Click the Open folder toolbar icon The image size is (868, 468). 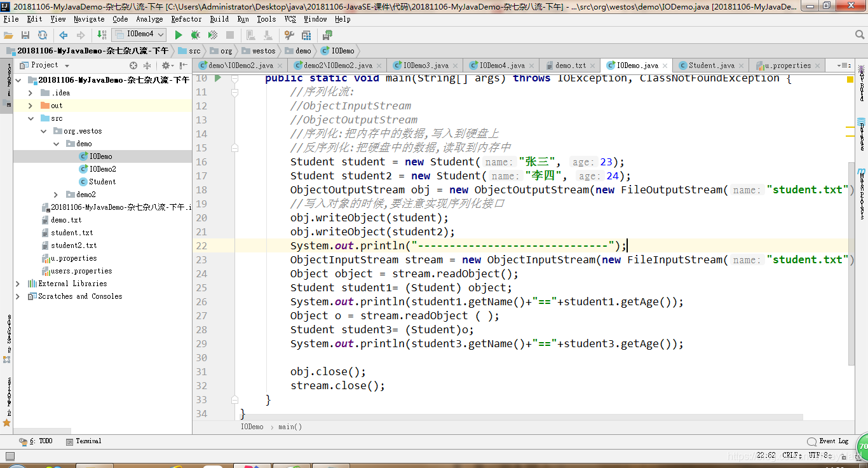tap(9, 35)
